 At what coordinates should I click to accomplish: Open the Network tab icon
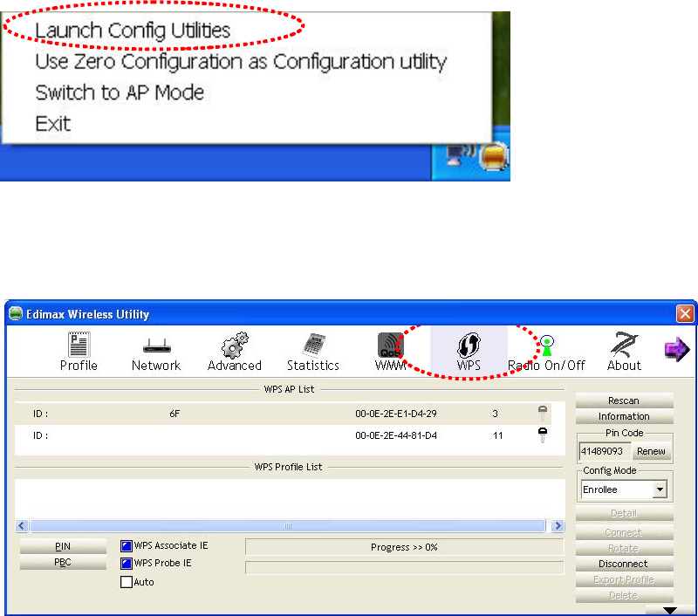pyautogui.click(x=156, y=346)
